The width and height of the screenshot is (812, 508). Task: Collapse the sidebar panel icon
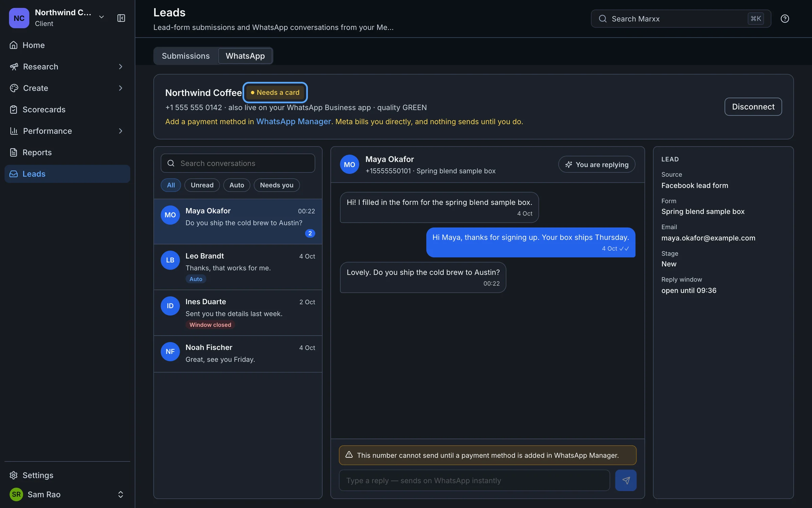121,18
